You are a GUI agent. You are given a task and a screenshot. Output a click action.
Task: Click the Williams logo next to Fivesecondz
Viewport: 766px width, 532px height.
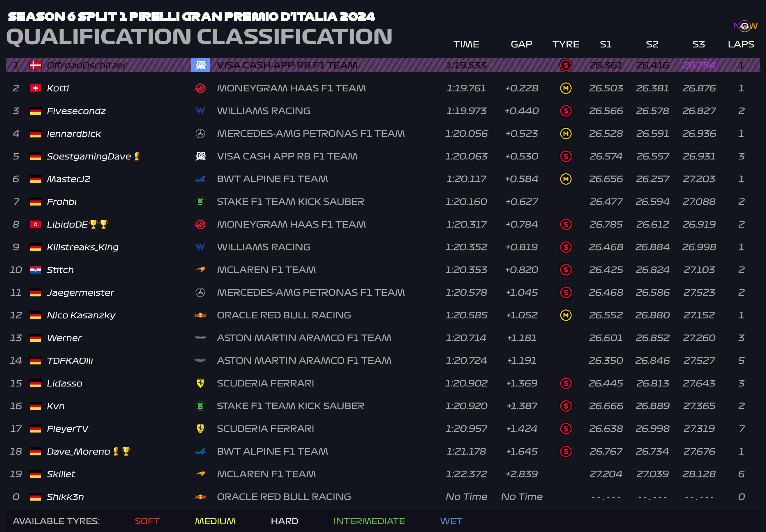click(x=200, y=111)
